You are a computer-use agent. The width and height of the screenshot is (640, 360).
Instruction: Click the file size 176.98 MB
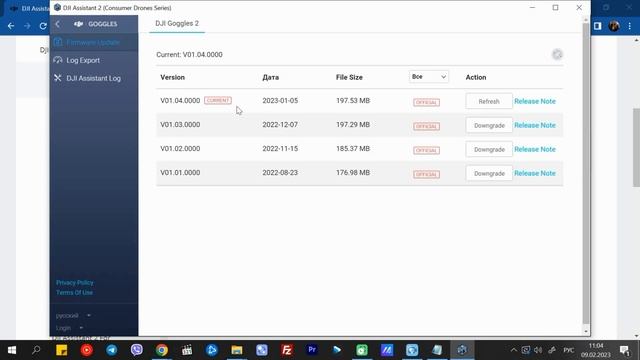click(353, 173)
